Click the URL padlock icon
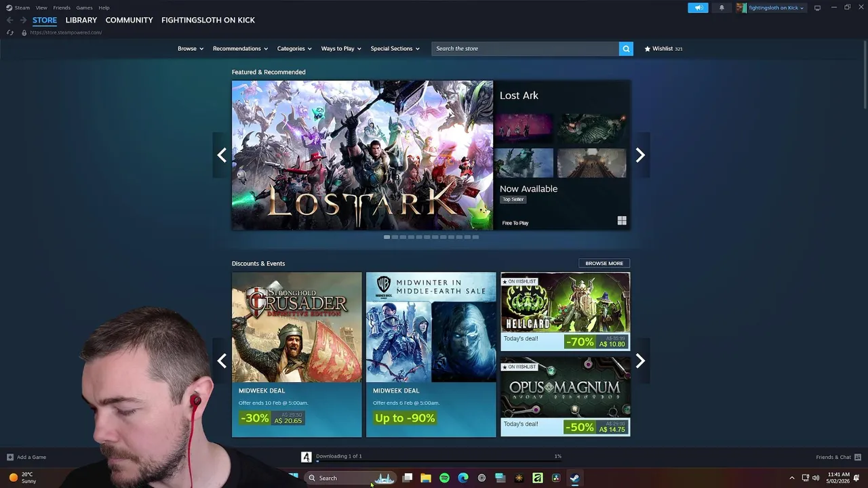868x488 pixels. (x=24, y=33)
